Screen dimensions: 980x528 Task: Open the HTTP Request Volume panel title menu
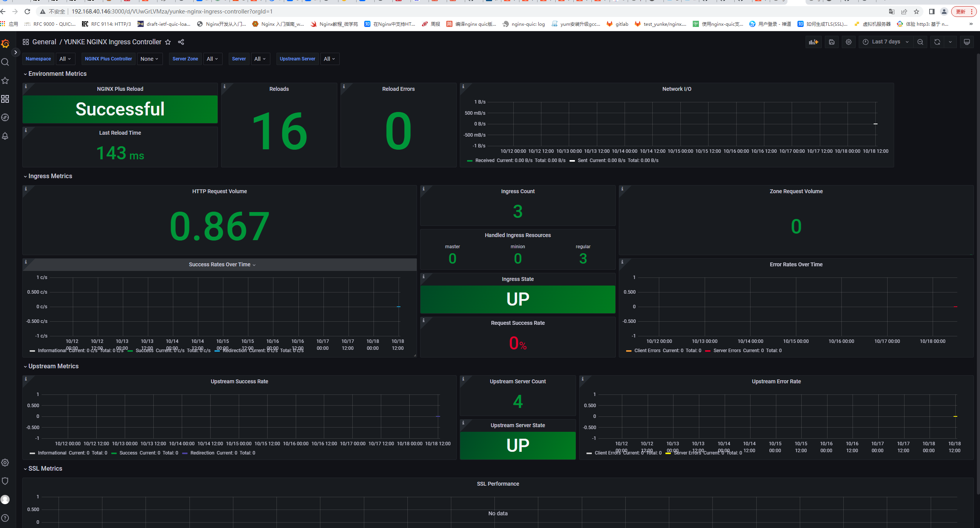pos(219,191)
